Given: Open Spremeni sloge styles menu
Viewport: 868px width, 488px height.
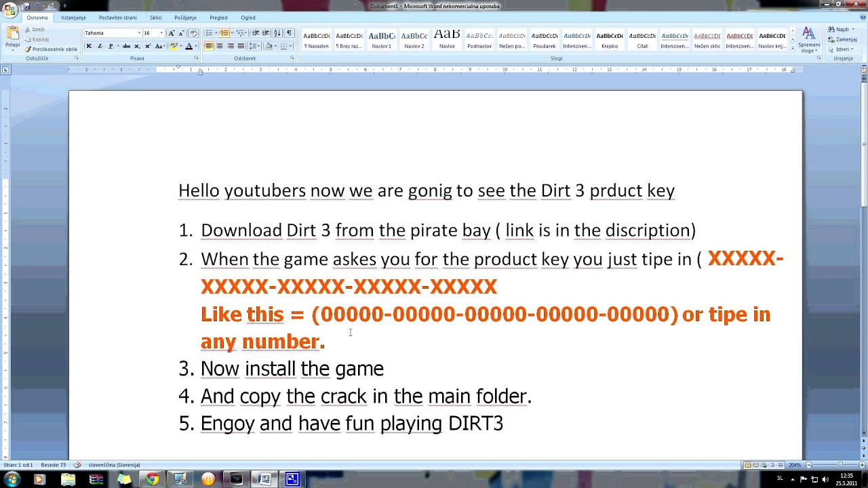Looking at the screenshot, I should click(809, 40).
